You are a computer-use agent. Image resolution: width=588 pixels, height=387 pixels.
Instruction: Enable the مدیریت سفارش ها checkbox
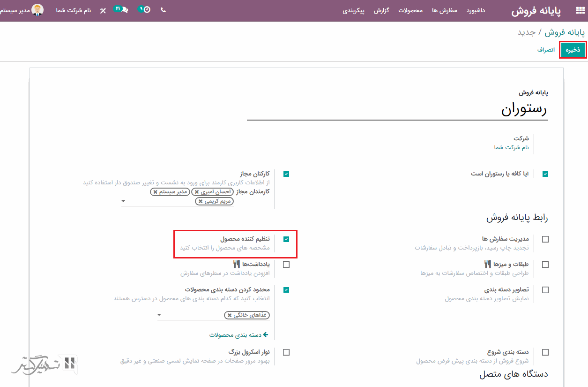(545, 239)
